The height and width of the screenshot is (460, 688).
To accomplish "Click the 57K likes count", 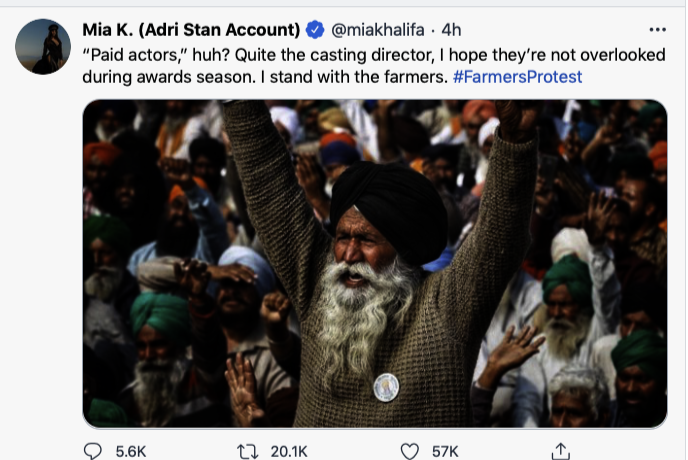I will (445, 451).
